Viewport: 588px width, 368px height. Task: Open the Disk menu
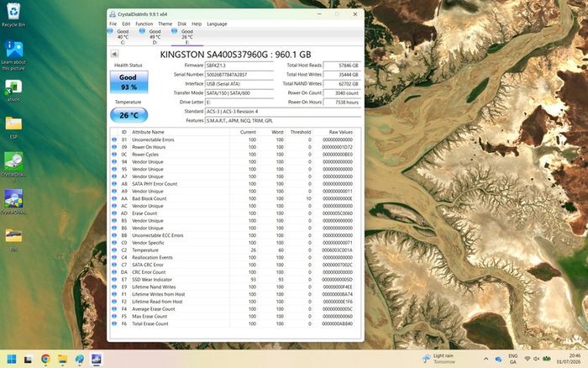[x=182, y=24]
